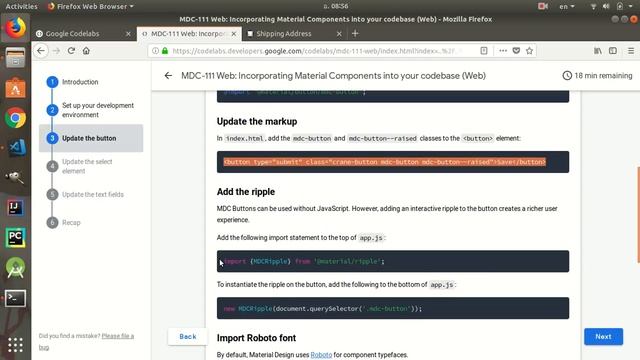
Task: Open the system status menu arrow
Action: click(x=631, y=6)
